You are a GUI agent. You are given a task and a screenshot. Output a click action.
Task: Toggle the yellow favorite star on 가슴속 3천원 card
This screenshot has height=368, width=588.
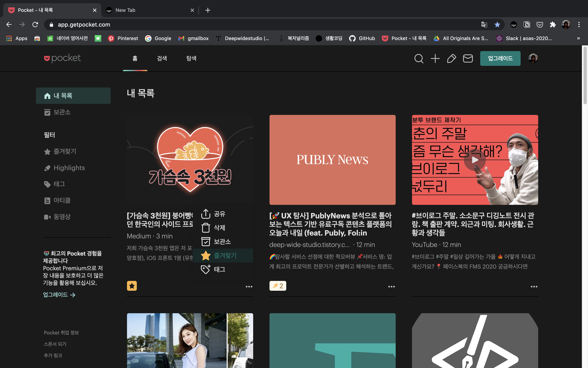click(x=132, y=286)
